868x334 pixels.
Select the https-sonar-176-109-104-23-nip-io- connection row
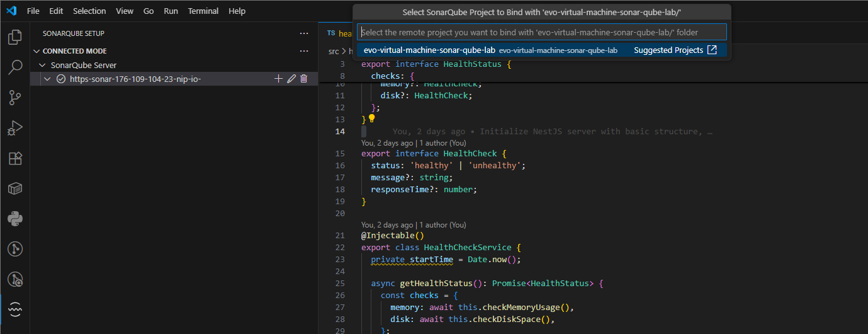pyautogui.click(x=174, y=79)
